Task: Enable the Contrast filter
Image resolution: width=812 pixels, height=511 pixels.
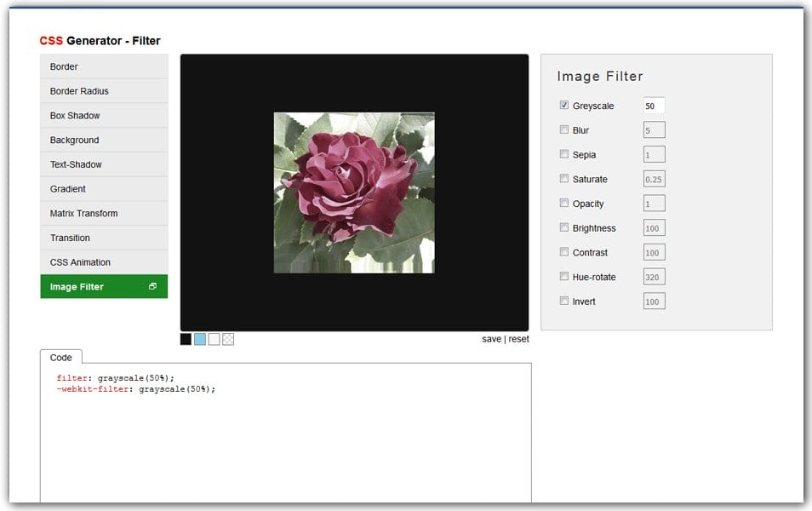Action: [564, 252]
